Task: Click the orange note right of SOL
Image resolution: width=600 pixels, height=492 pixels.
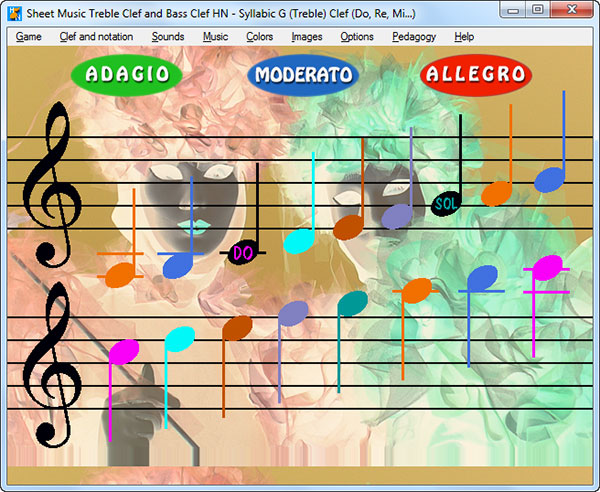Action: pyautogui.click(x=496, y=194)
